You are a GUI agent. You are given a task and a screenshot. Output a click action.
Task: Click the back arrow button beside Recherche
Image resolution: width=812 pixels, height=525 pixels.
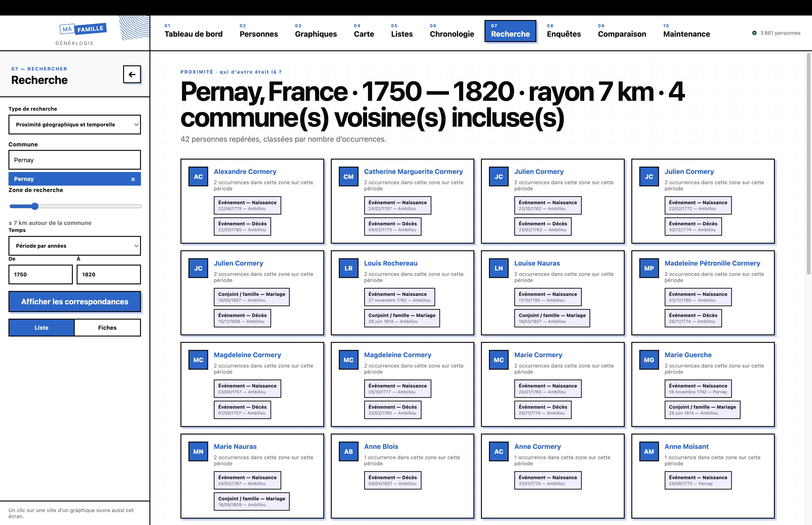tap(132, 74)
